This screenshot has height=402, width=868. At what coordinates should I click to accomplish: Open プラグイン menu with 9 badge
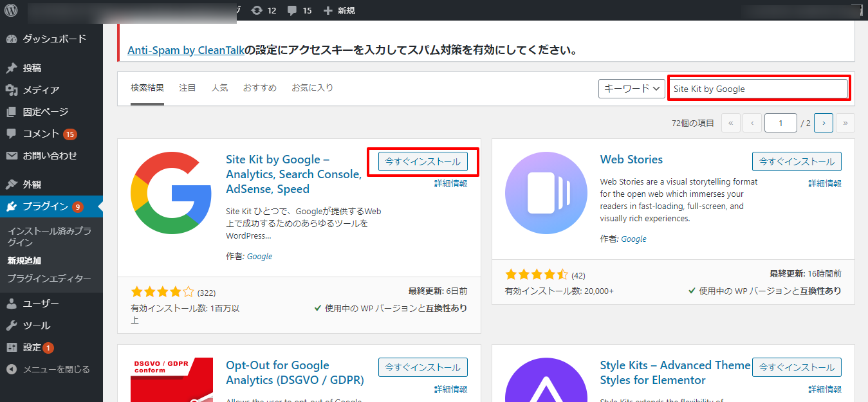click(51, 206)
